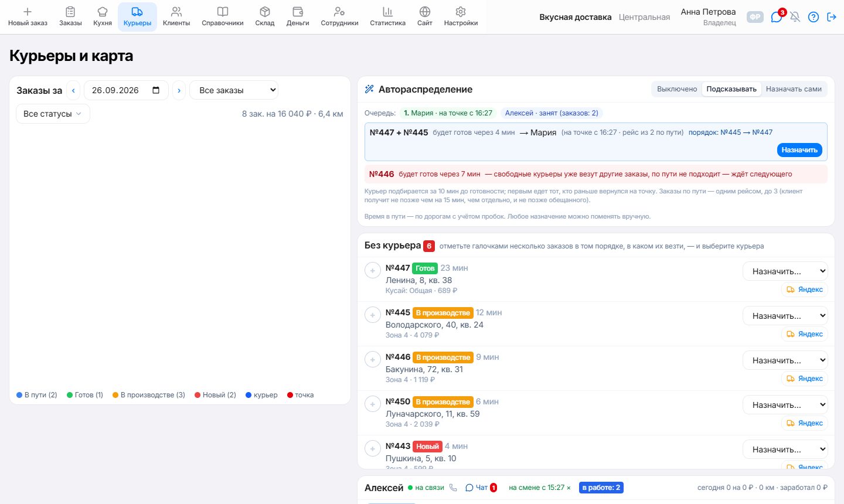Open Статистика chart icon

(387, 12)
